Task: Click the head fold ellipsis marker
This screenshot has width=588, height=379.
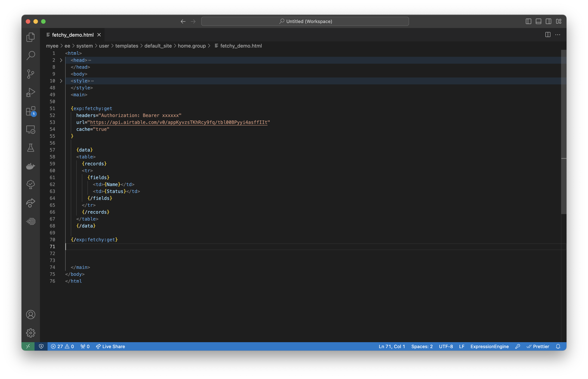Action: click(90, 60)
